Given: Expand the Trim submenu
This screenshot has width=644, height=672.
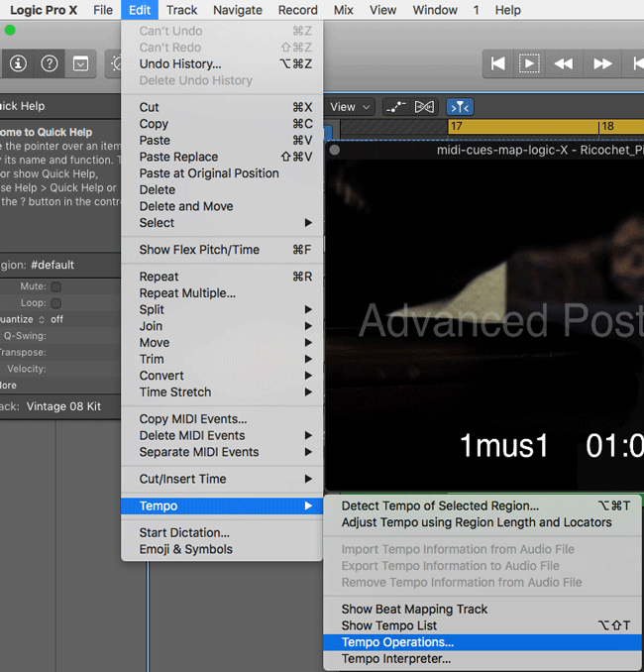Looking at the screenshot, I should pyautogui.click(x=222, y=359).
